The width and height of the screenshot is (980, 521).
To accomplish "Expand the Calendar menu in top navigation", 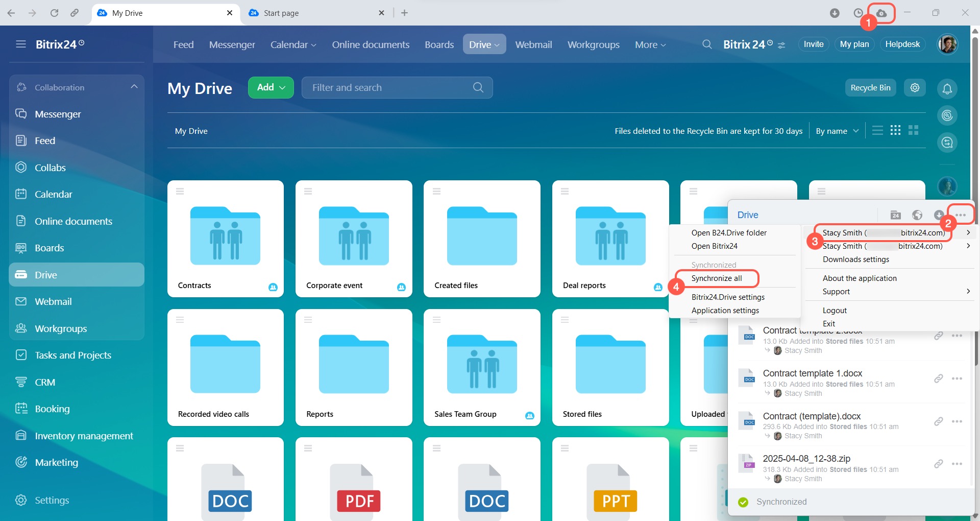I will click(293, 44).
